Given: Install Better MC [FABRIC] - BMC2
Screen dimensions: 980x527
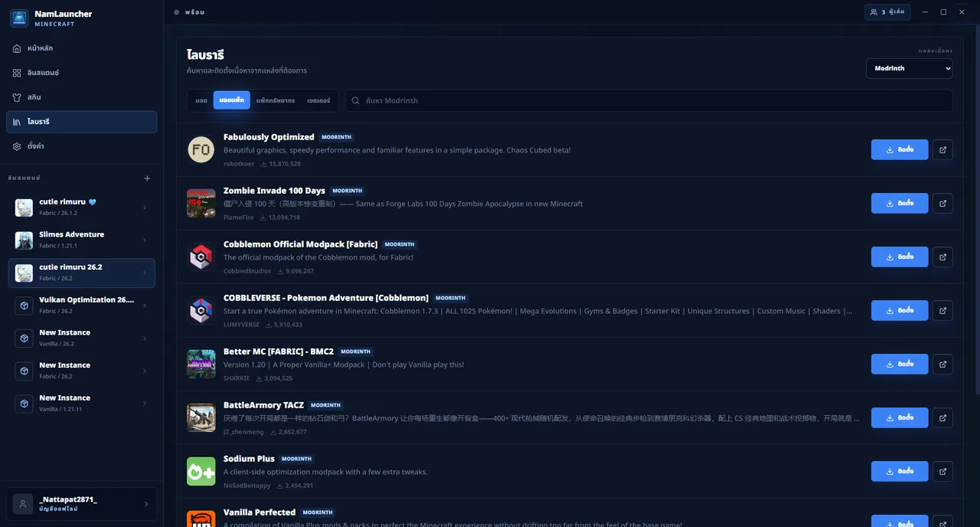Looking at the screenshot, I should click(x=900, y=364).
